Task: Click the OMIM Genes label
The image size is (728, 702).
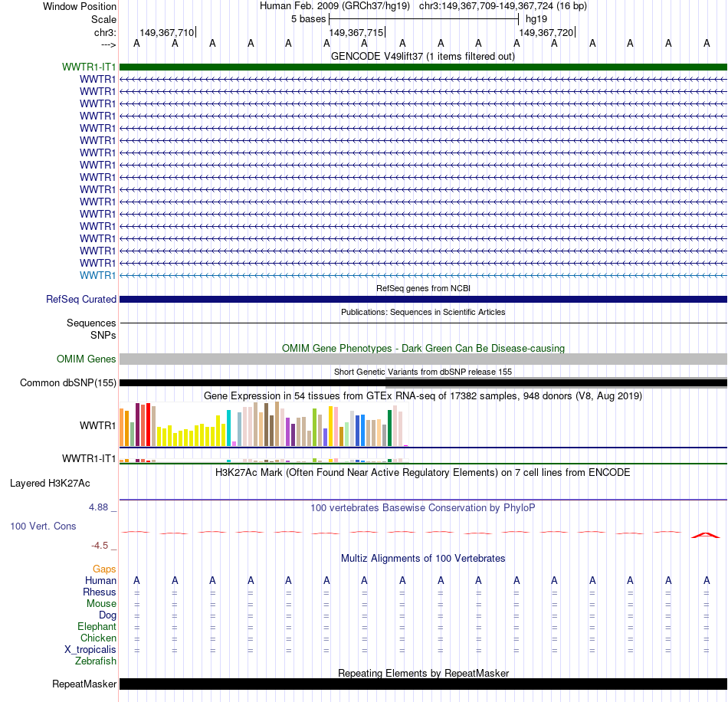Action: [86, 359]
